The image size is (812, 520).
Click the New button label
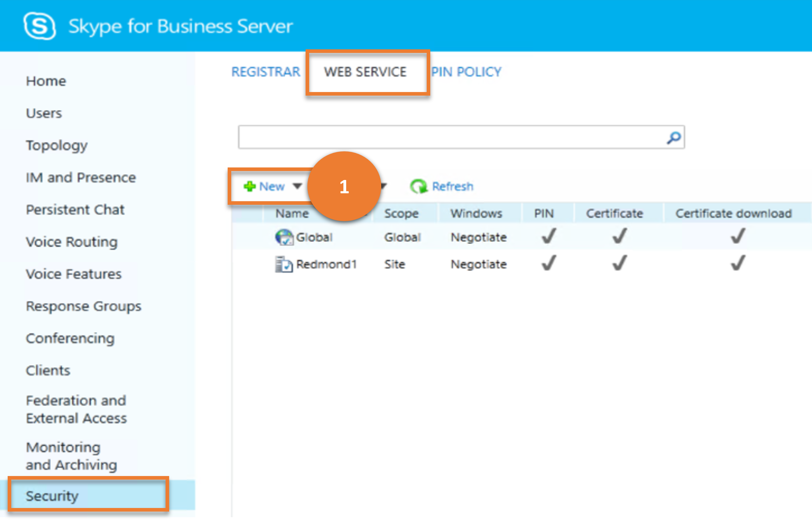[x=272, y=186]
